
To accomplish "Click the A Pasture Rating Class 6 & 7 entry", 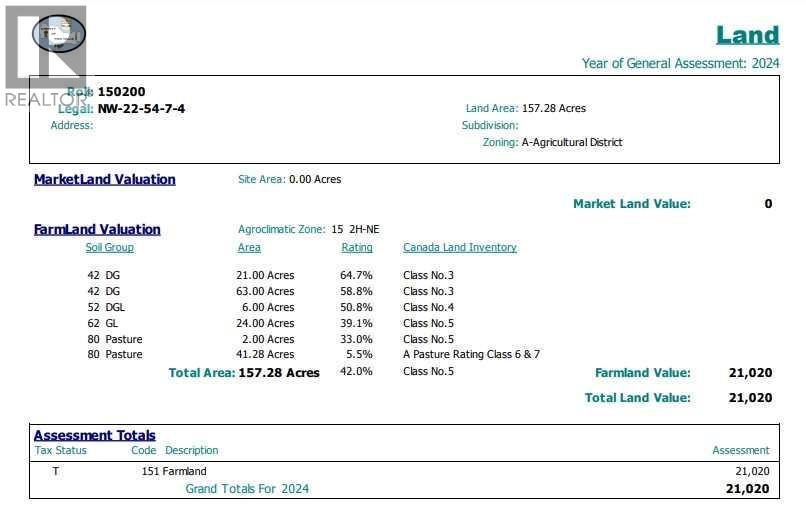I will pyautogui.click(x=471, y=355).
